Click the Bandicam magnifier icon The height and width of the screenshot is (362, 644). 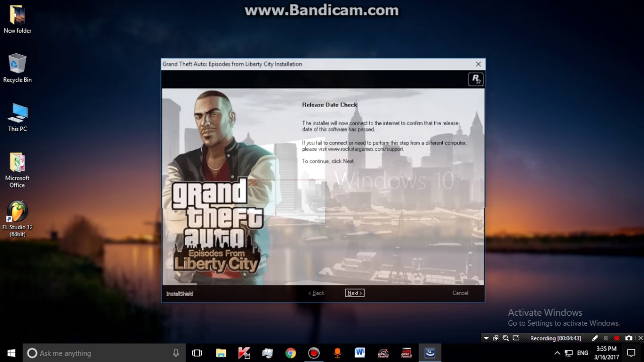pos(506,338)
